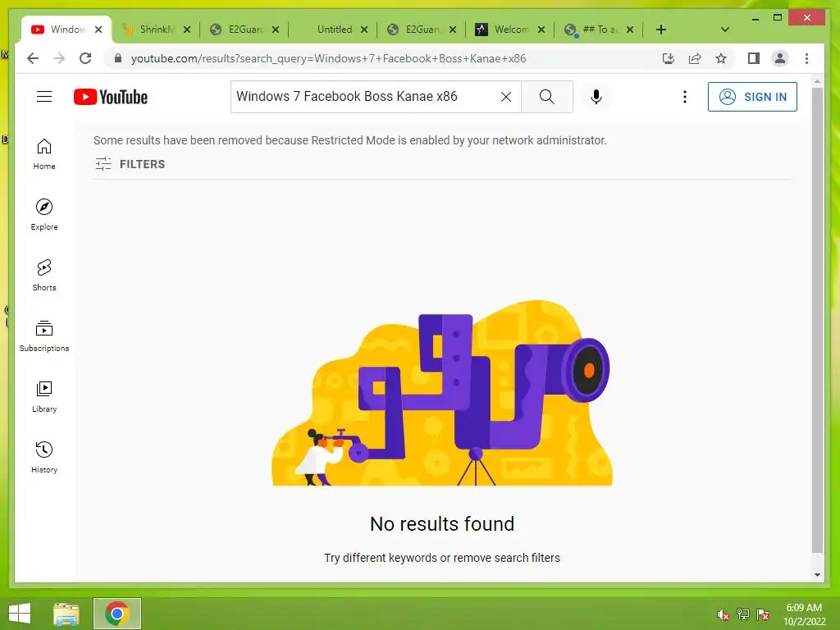Start voice search with the microphone
The width and height of the screenshot is (840, 630).
pyautogui.click(x=596, y=97)
